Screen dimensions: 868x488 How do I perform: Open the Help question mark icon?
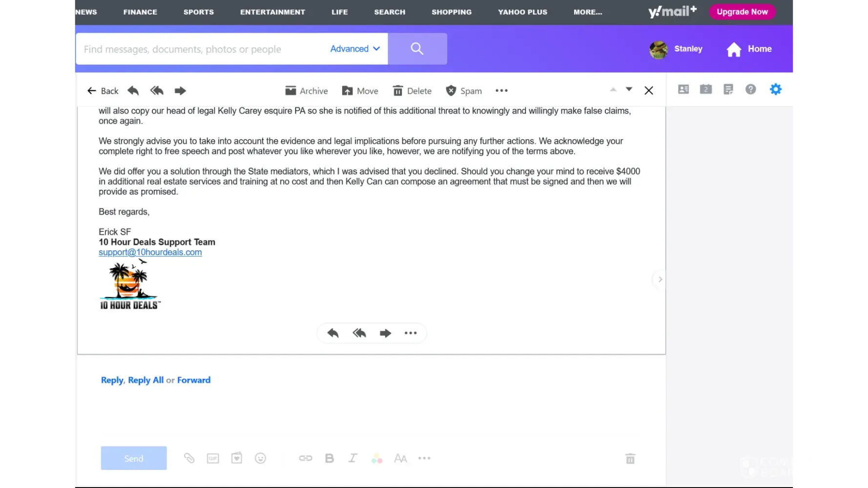click(751, 89)
